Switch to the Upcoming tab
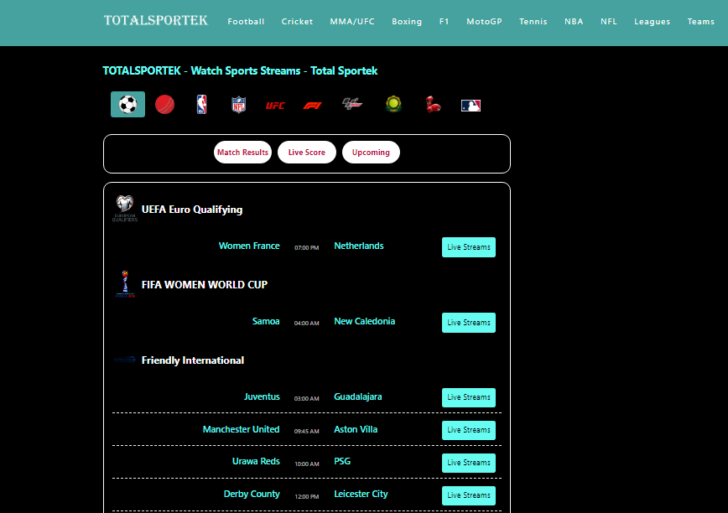The height and width of the screenshot is (513, 728). click(x=371, y=152)
